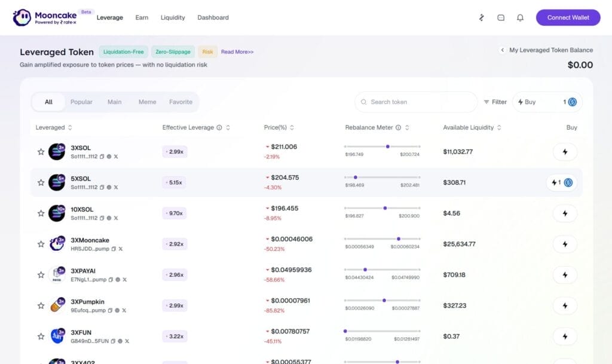
Task: Quick buy 3XFUN with lightning button
Action: tap(565, 337)
